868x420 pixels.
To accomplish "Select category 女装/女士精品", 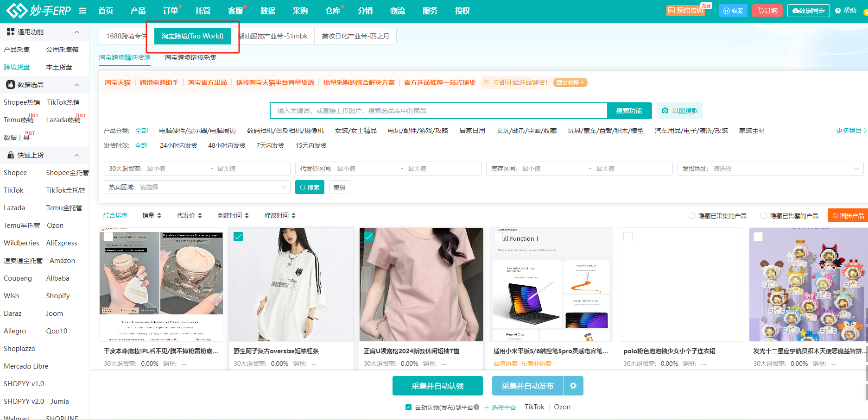I will [x=356, y=131].
